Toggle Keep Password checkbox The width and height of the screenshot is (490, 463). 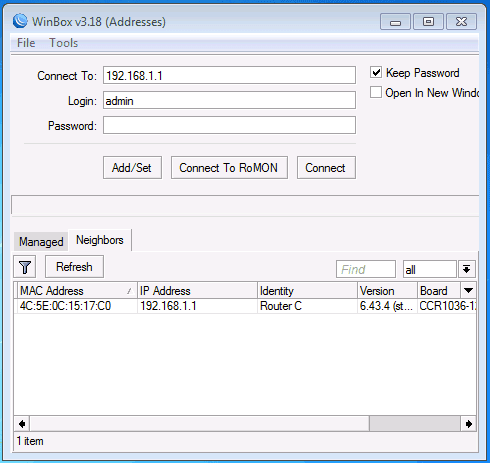pos(376,72)
